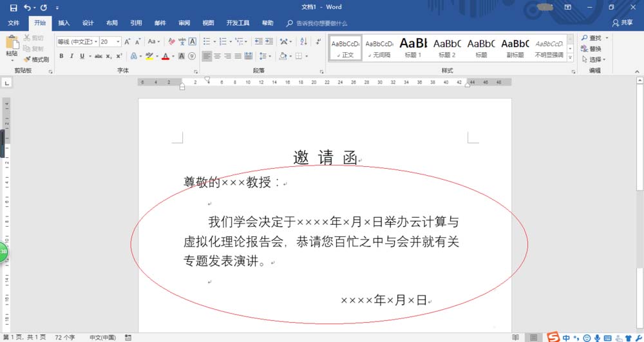The height and width of the screenshot is (342, 644).
Task: Click the 邀请函 title in the document
Action: [325, 158]
